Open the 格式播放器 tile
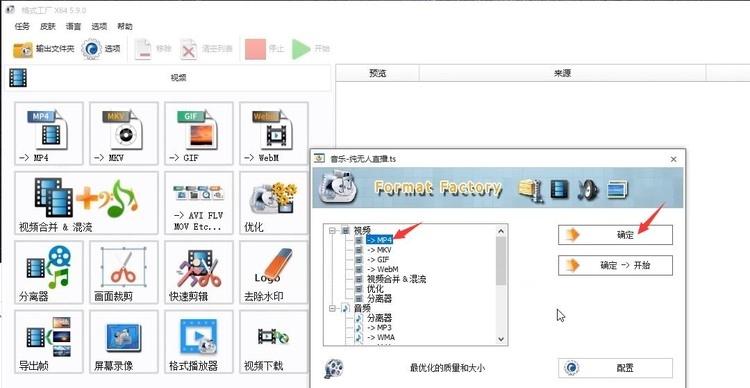Screen dimensions: 750x388 pos(199,342)
